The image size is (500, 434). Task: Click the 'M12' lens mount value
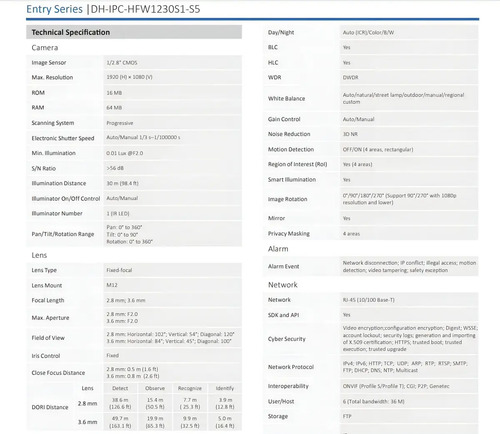click(112, 285)
